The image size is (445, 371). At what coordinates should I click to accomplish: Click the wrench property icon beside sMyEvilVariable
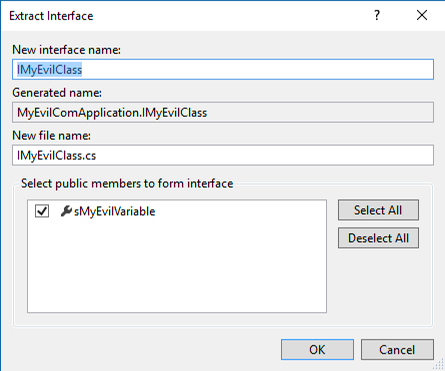[66, 211]
